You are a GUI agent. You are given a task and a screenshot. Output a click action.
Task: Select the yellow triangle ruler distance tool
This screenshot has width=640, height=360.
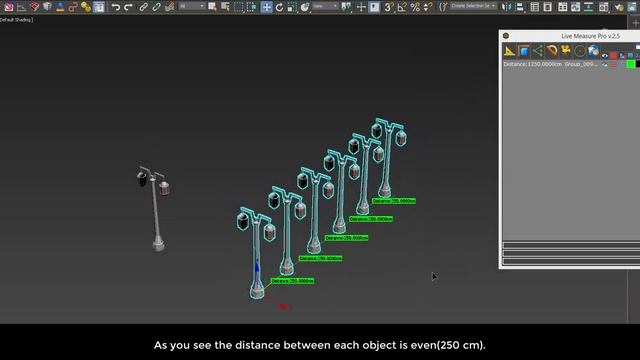tap(509, 51)
